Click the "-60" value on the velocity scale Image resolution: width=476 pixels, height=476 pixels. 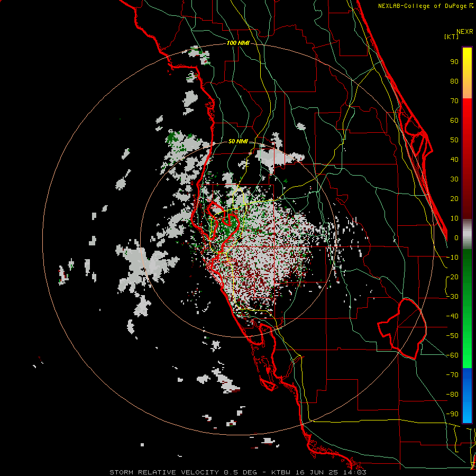452,355
